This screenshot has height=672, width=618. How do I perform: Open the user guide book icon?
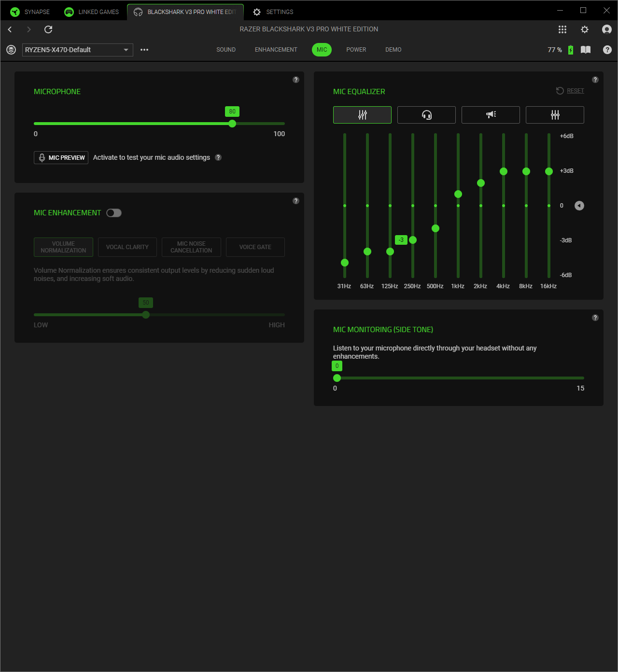tap(586, 50)
